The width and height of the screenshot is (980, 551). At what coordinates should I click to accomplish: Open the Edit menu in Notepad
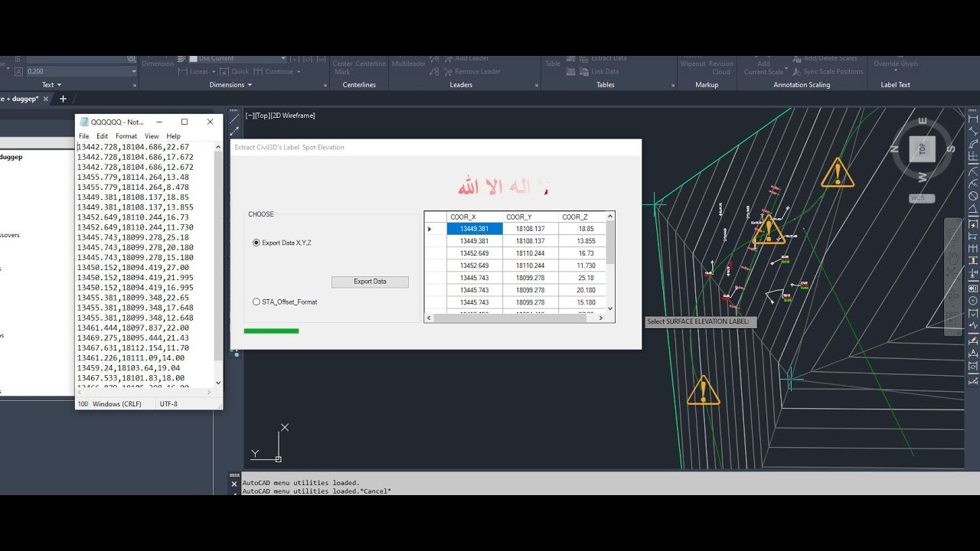click(102, 136)
